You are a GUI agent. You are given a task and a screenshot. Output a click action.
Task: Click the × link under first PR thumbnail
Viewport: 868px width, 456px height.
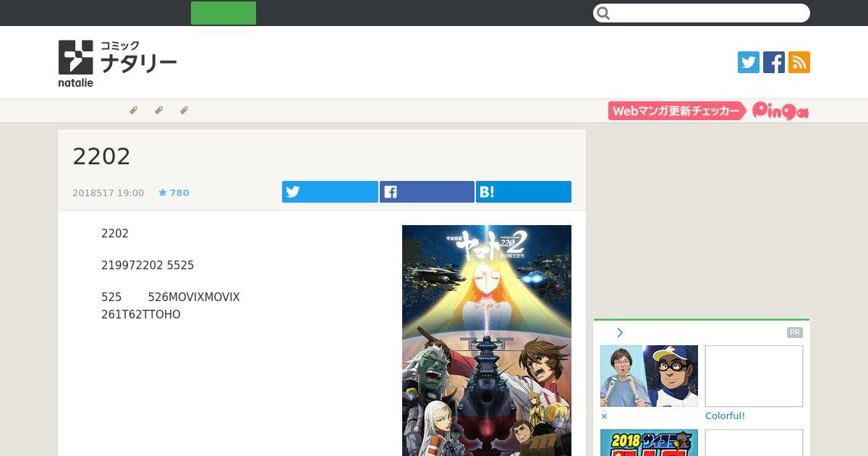(x=604, y=416)
